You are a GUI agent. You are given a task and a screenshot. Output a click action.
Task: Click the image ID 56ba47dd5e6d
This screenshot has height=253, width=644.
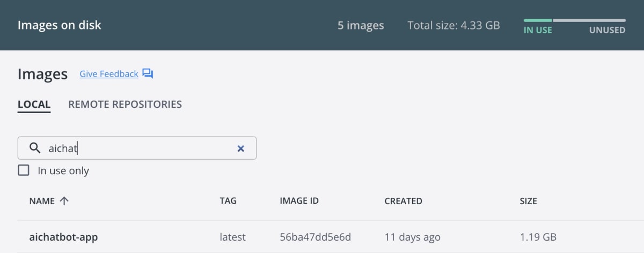316,237
